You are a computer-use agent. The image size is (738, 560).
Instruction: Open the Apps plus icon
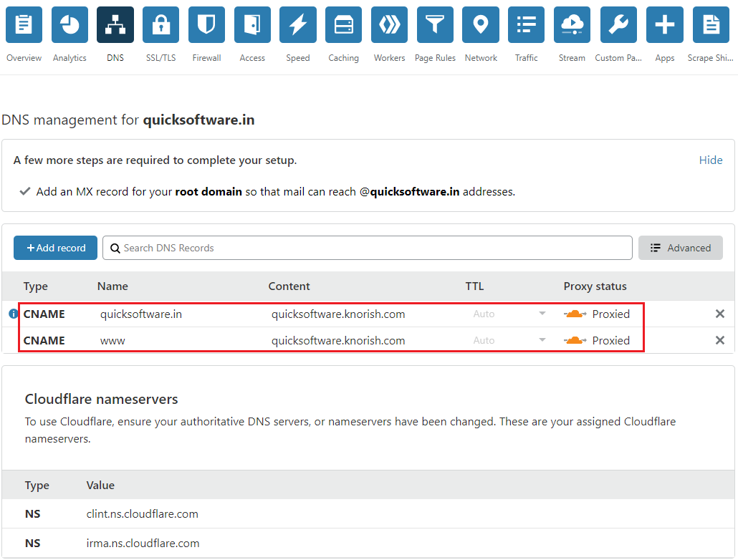tap(665, 24)
